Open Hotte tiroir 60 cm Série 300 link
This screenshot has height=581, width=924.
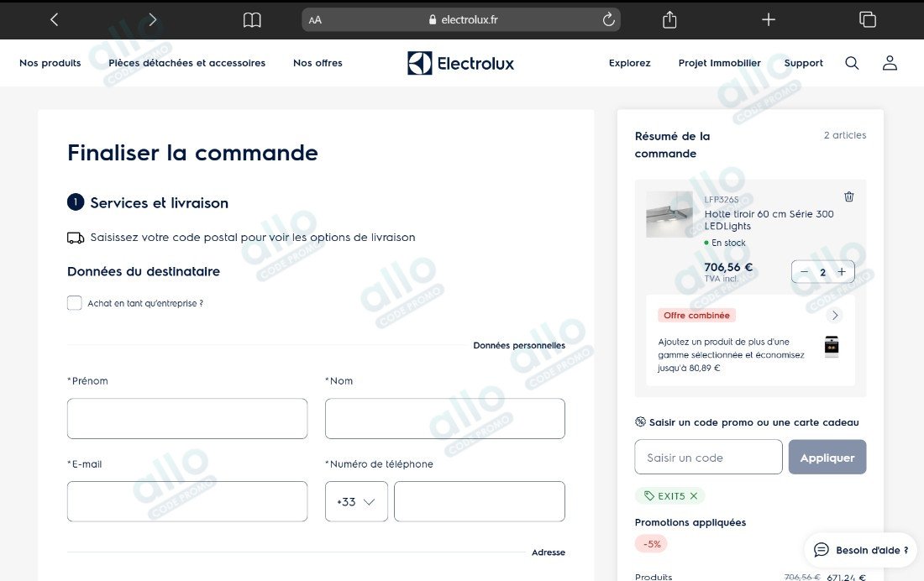[769, 220]
